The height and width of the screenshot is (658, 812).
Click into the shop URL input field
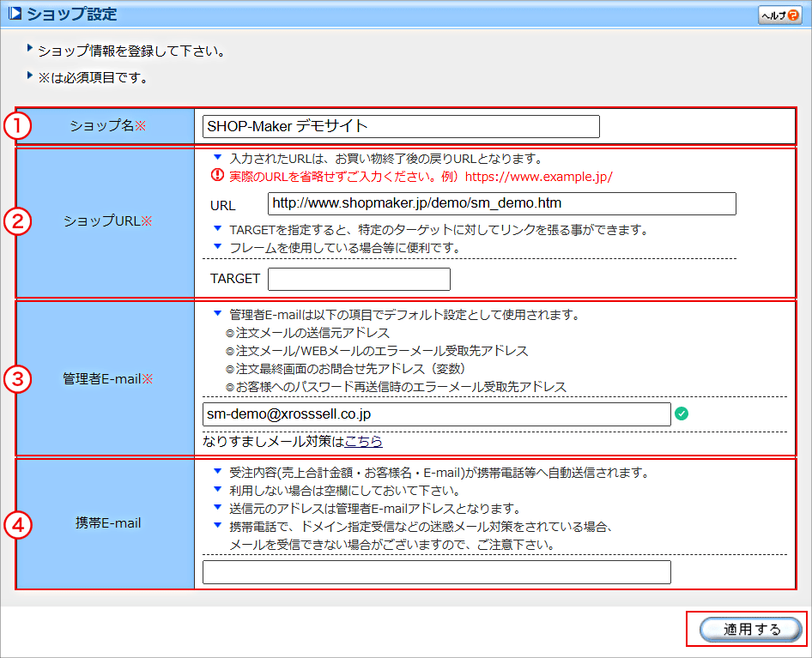point(501,203)
